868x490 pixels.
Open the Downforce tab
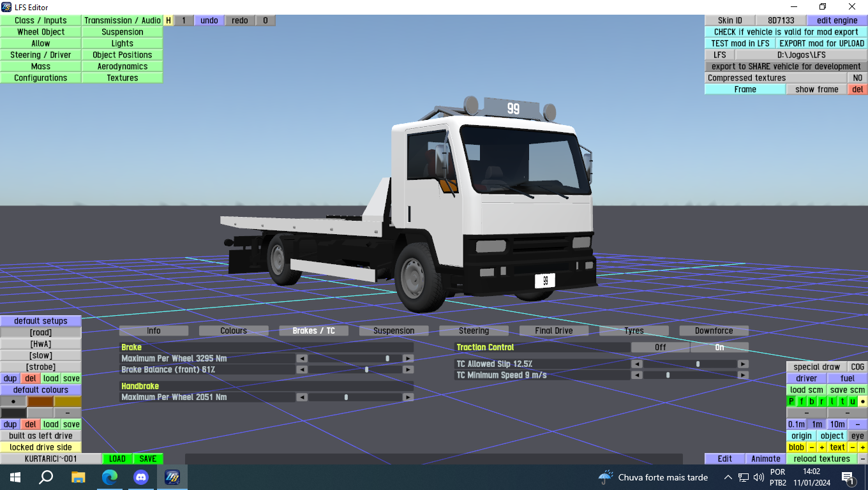714,331
